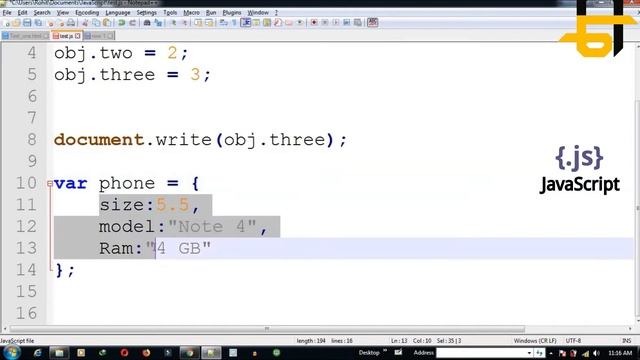Click the Start Recording macro icon
Viewport: 640px width, 360px height.
pos(314,23)
